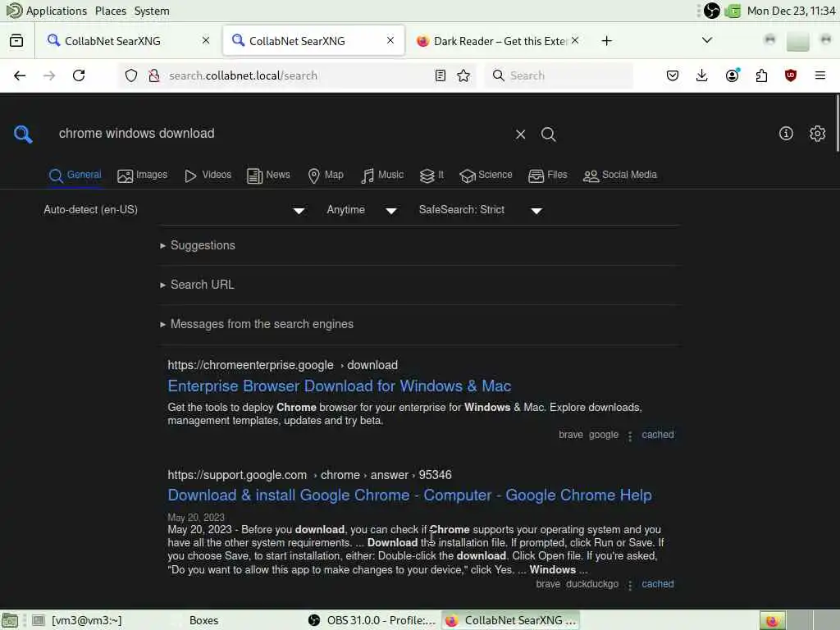This screenshot has width=840, height=630.
Task: Click the OBS tray icon in top panel
Action: [x=711, y=11]
